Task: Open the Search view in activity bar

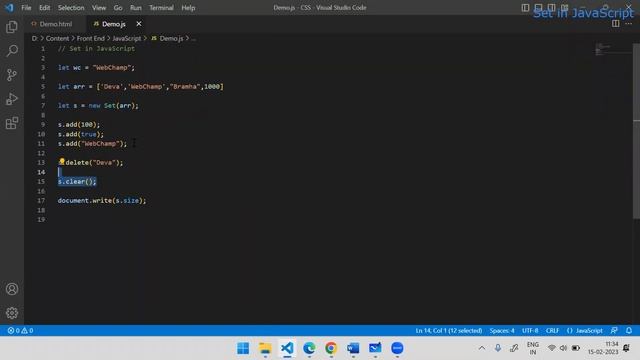Action: (x=12, y=51)
